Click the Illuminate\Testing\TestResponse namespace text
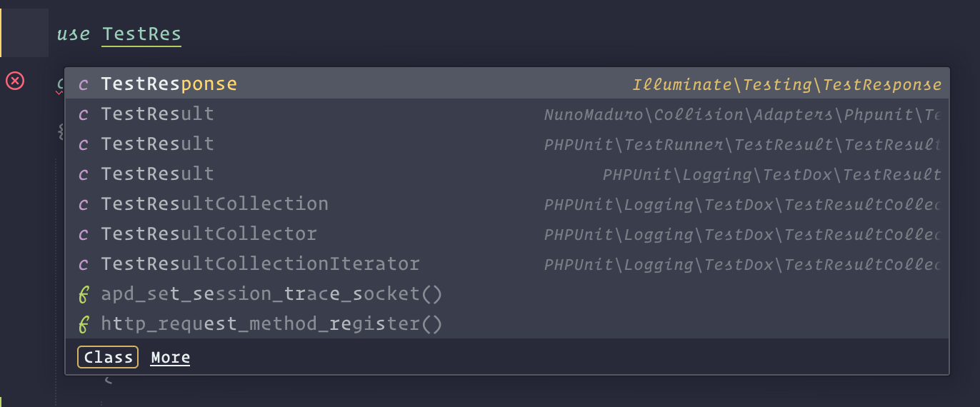The width and height of the screenshot is (980, 407). point(787,85)
